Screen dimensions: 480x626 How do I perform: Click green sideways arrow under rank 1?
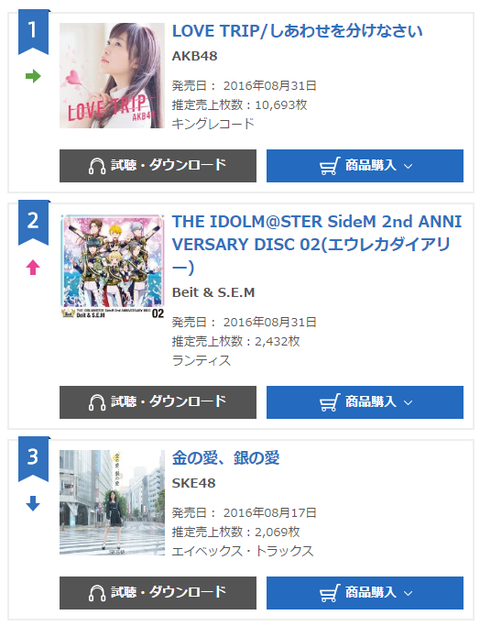[x=33, y=76]
